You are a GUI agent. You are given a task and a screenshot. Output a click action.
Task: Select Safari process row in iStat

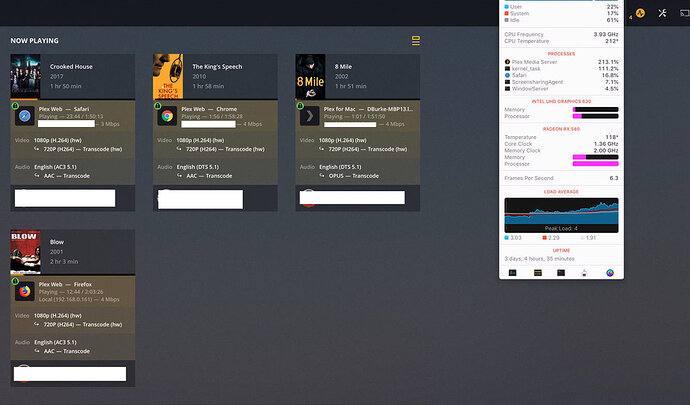point(561,75)
